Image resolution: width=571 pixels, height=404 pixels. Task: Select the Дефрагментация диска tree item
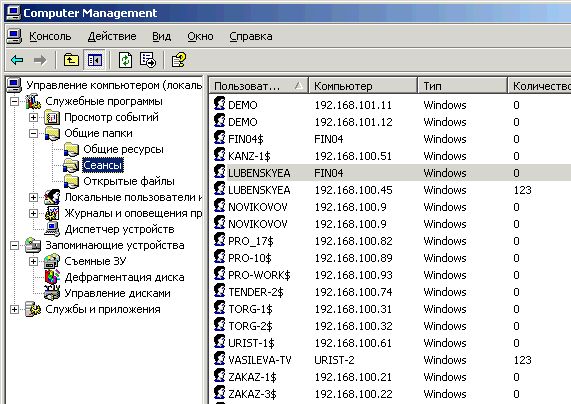tap(124, 277)
